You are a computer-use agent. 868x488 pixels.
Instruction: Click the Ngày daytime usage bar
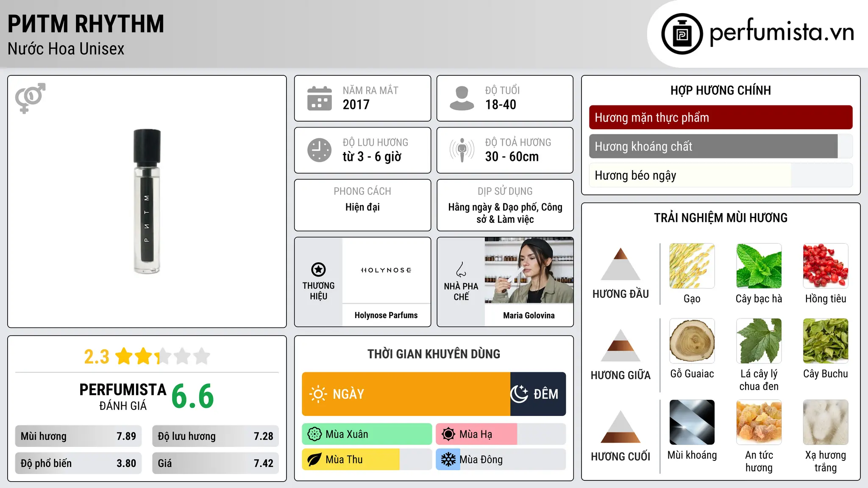tap(406, 394)
